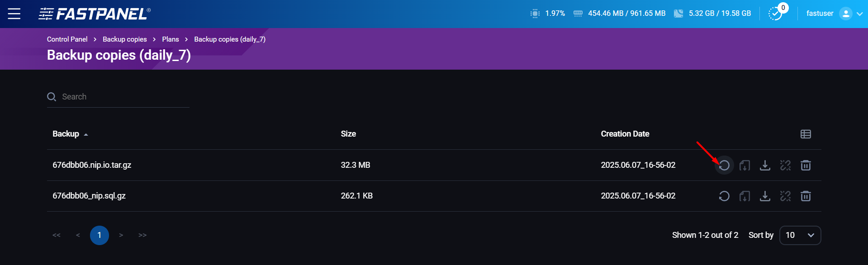Viewport: 868px width, 265px height.
Task: Open the Sort by 10 dropdown
Action: [800, 235]
